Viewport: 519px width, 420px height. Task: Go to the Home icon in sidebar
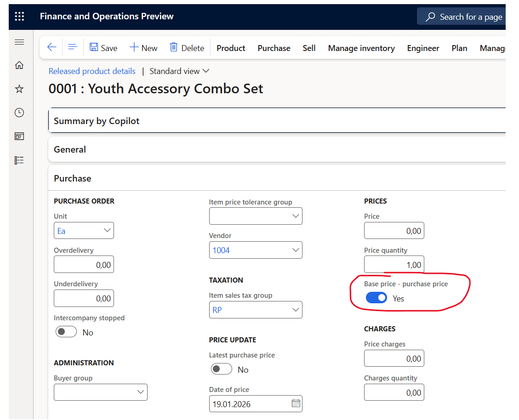(19, 65)
